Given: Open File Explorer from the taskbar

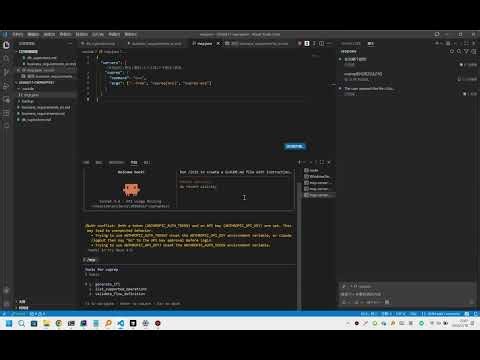Looking at the screenshot, I should tap(46, 323).
